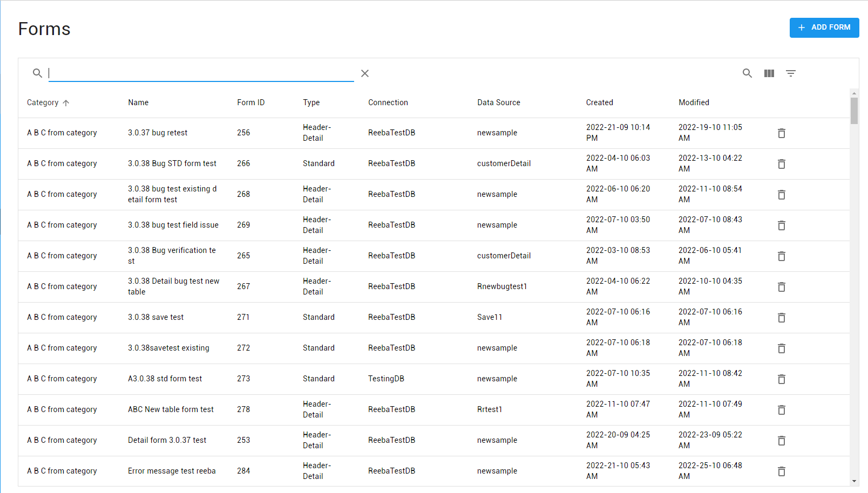
Task: Delete the Error message test reeba form
Action: (x=781, y=471)
